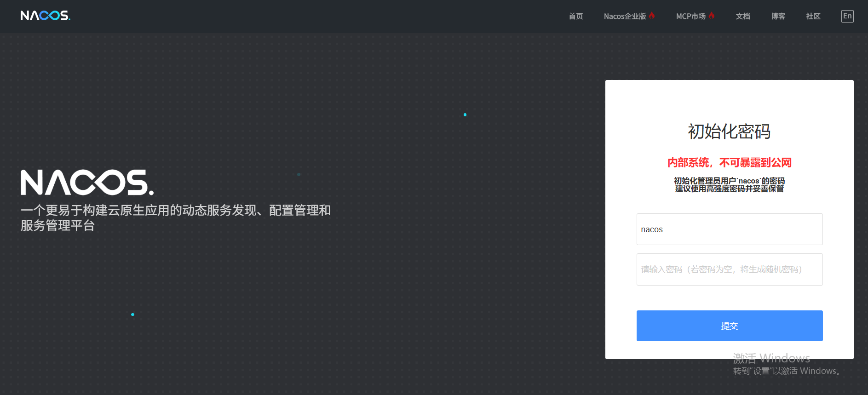Focus the password input field
This screenshot has height=395, width=868.
coord(730,269)
